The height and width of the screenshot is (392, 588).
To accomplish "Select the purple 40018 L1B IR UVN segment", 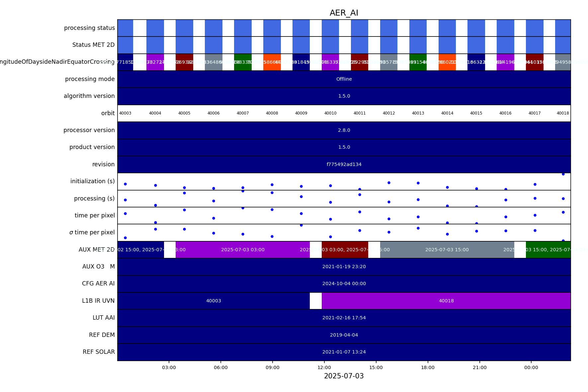I will tap(446, 301).
